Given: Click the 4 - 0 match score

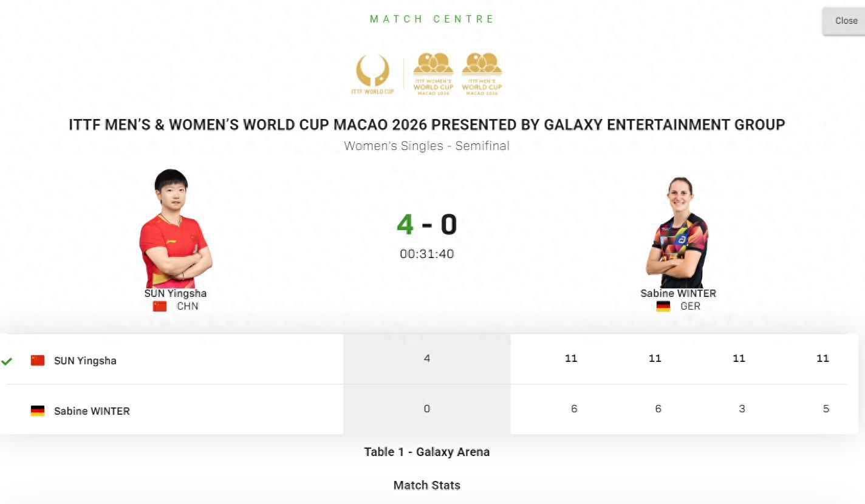Looking at the screenshot, I should click(x=426, y=224).
